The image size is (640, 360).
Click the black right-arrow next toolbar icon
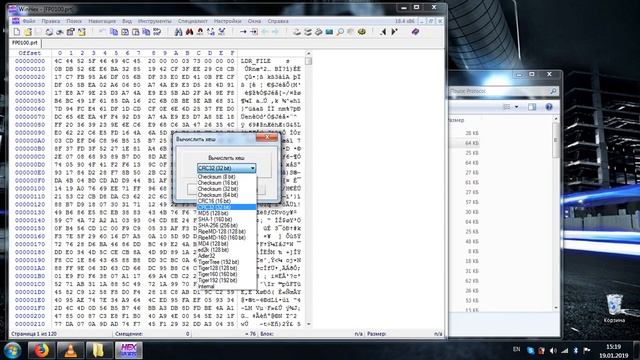(394, 31)
